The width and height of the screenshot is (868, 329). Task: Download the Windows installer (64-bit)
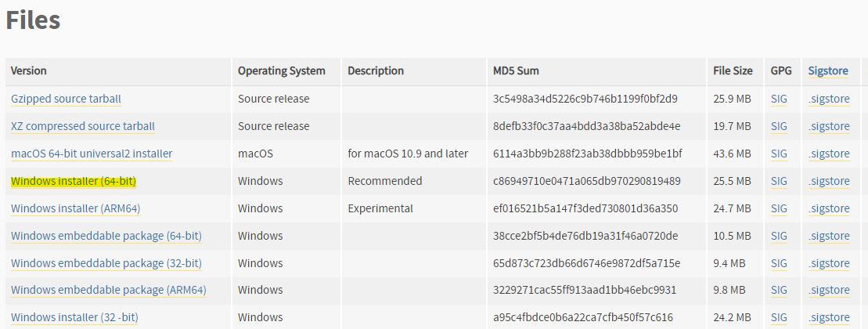tap(74, 181)
